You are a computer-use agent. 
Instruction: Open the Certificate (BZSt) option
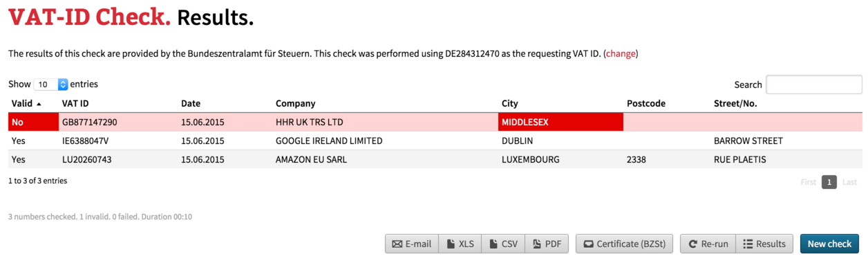624,244
